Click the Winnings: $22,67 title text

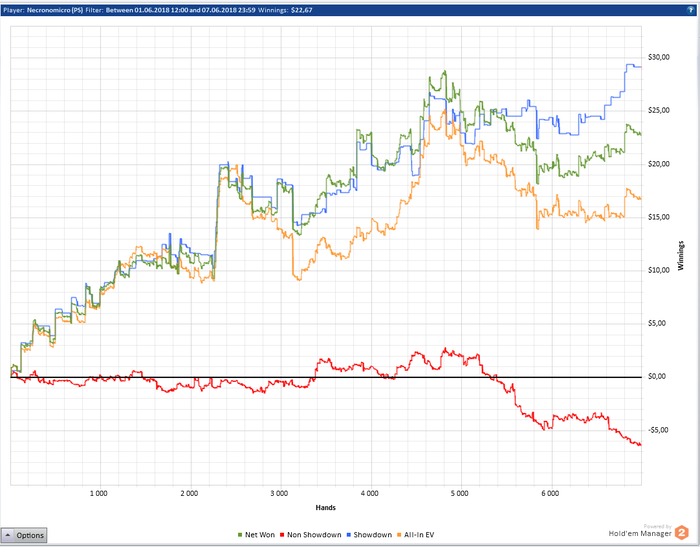point(286,10)
